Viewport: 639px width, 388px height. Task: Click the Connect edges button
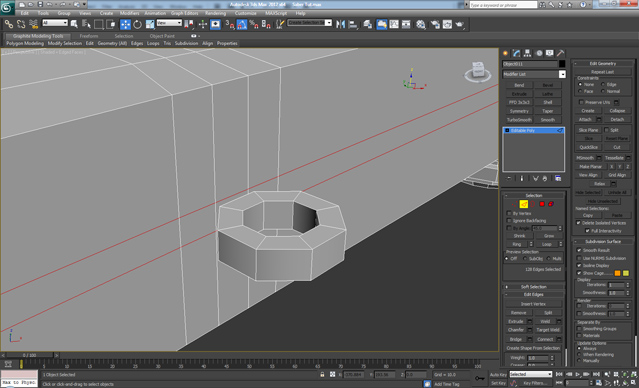click(x=545, y=339)
